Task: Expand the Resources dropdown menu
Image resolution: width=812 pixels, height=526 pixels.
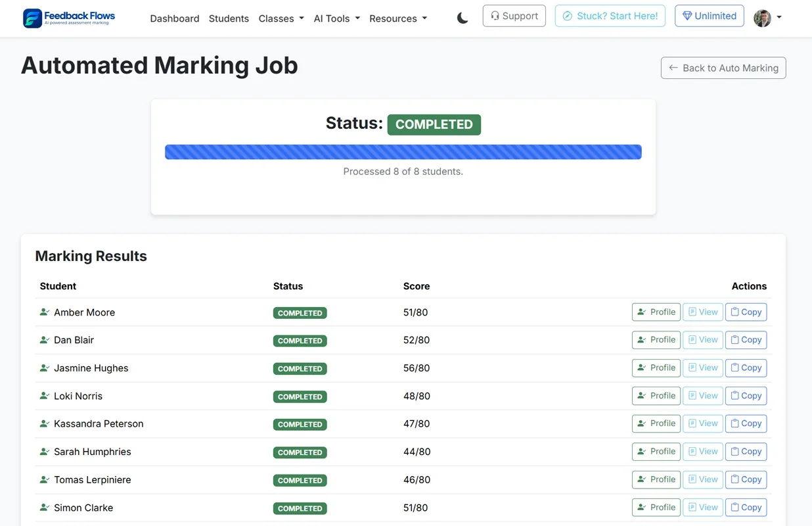Action: 398,18
